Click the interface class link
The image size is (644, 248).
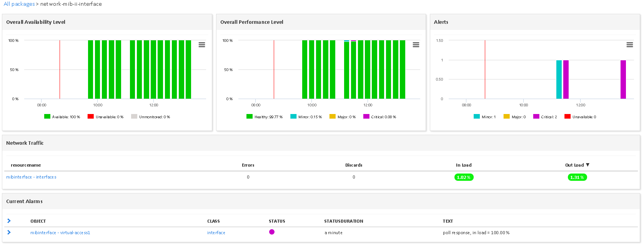[x=216, y=233]
